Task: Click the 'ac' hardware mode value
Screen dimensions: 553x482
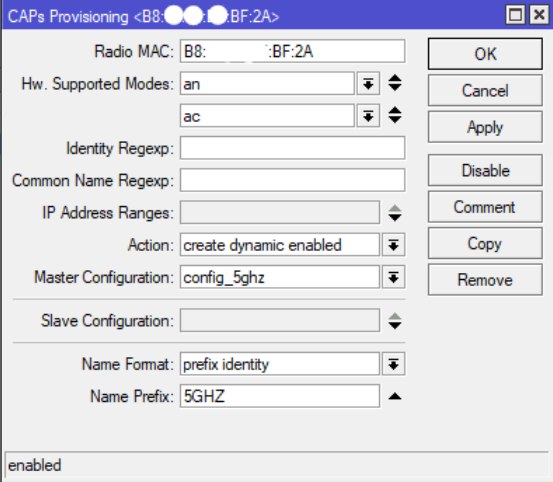Action: [x=267, y=116]
